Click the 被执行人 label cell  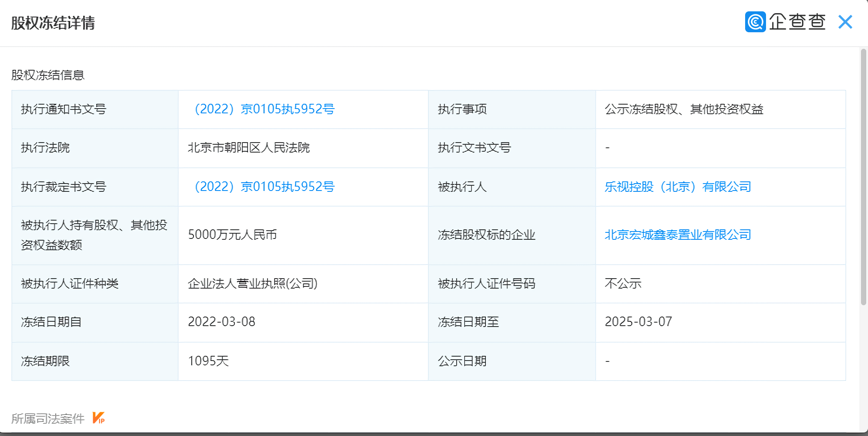pyautogui.click(x=512, y=187)
